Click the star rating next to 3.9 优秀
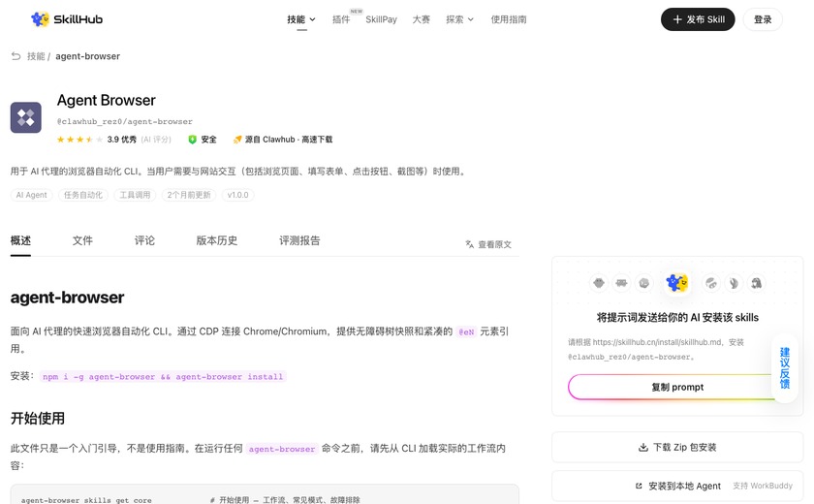The height and width of the screenshot is (504, 814). tap(79, 140)
